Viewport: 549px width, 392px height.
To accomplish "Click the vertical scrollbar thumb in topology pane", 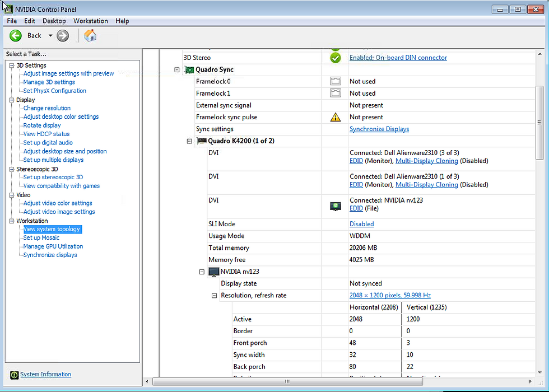I will [539, 123].
